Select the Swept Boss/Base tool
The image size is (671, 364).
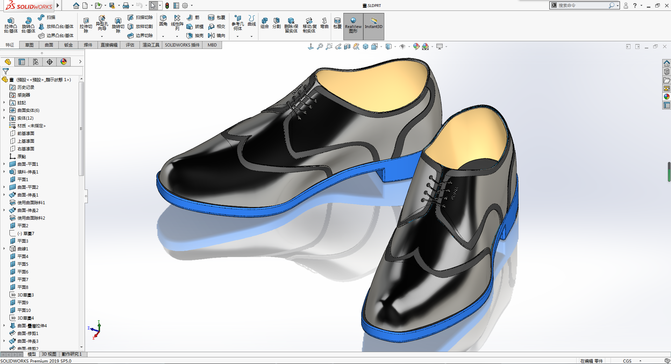(47, 18)
